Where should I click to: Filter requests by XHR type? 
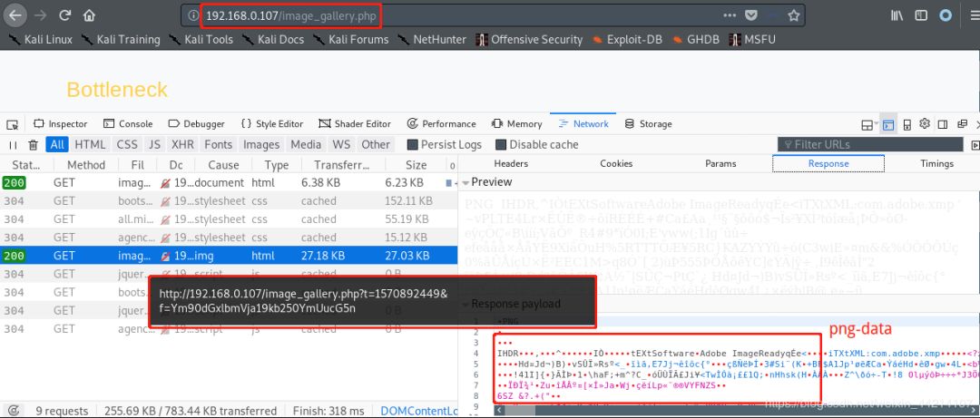coord(182,145)
